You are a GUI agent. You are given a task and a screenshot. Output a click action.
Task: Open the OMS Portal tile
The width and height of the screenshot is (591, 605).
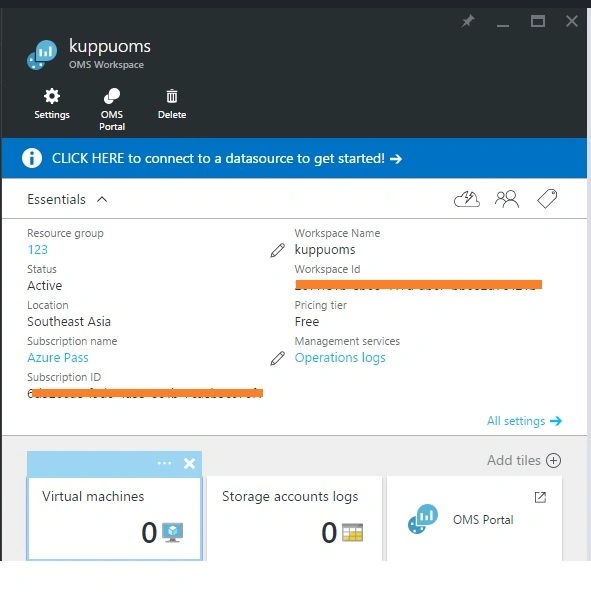[474, 518]
